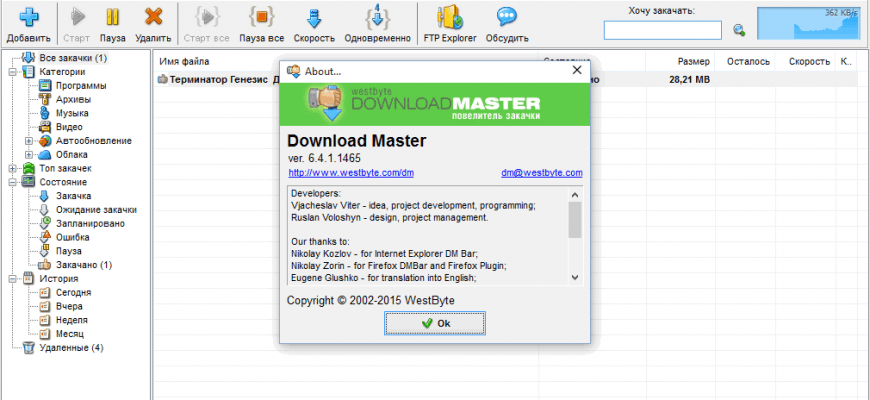Collapse the Состояние branch
The height and width of the screenshot is (400, 870).
coord(12,182)
